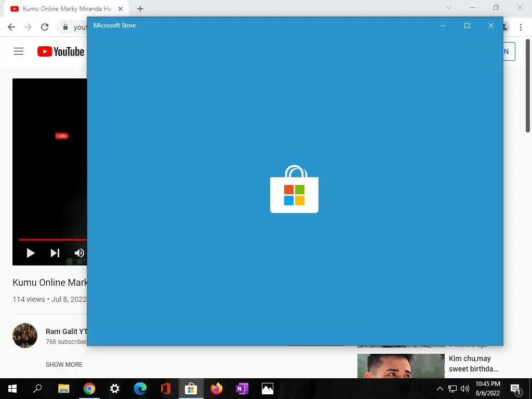This screenshot has height=399, width=532.
Task: Open Chrome tab search chevron
Action: [448, 7]
